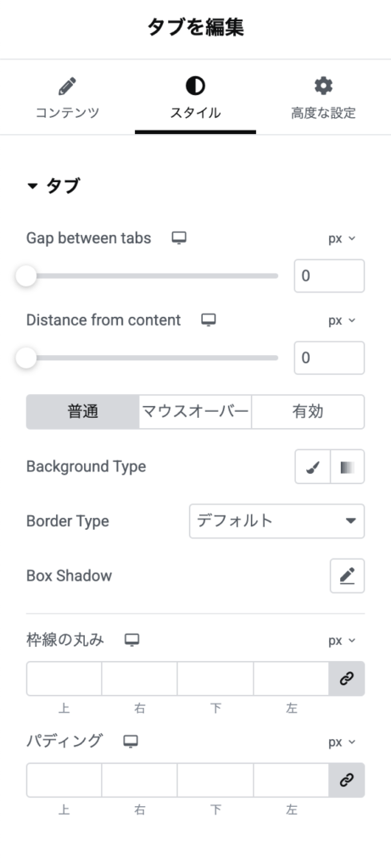Collapse the タブ section
Viewport: 391px width, 868px height.
tap(53, 186)
